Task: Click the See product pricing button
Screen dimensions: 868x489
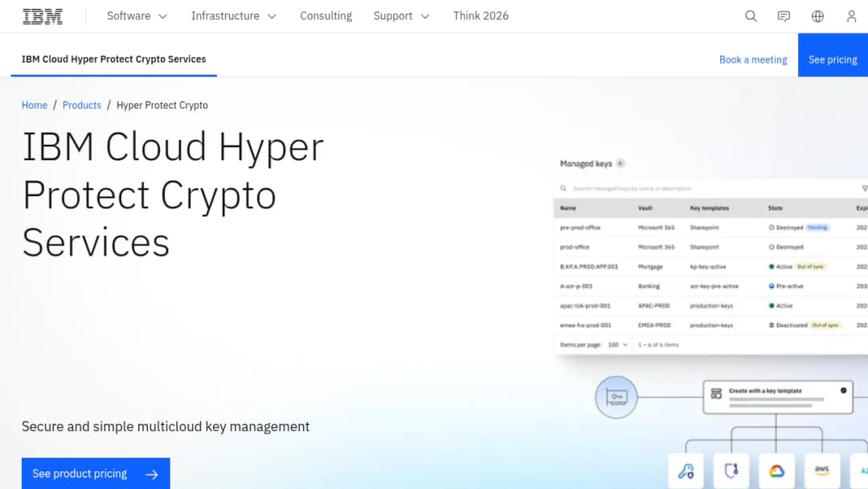Action: click(x=96, y=474)
